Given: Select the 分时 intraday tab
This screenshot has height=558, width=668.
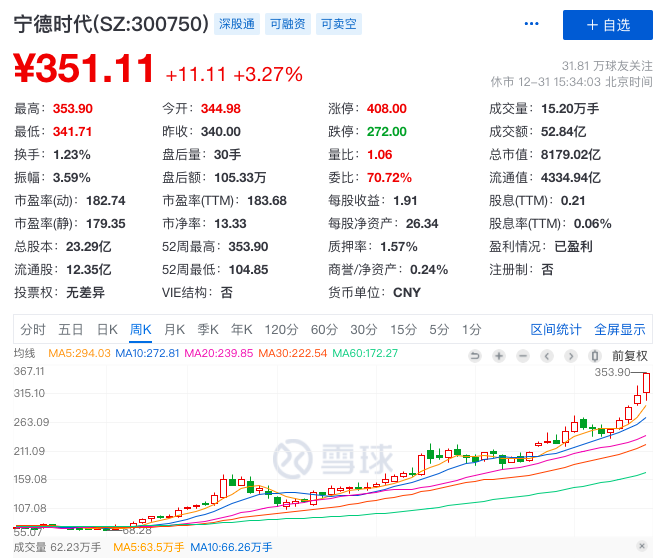Looking at the screenshot, I should (33, 329).
